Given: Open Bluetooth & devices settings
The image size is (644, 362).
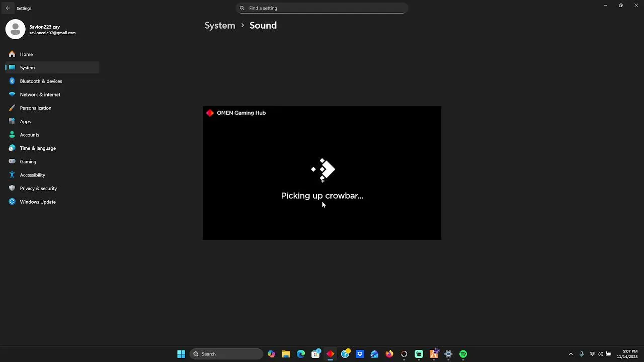Looking at the screenshot, I should [52, 81].
